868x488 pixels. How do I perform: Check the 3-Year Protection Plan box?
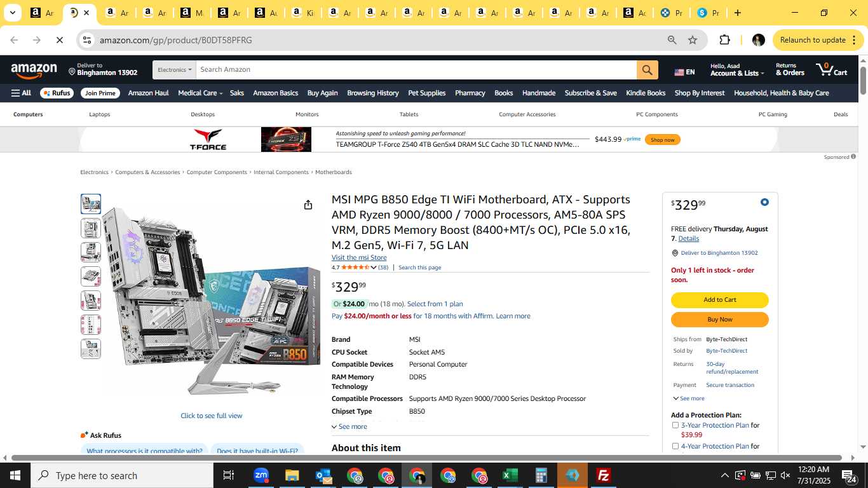click(x=675, y=425)
